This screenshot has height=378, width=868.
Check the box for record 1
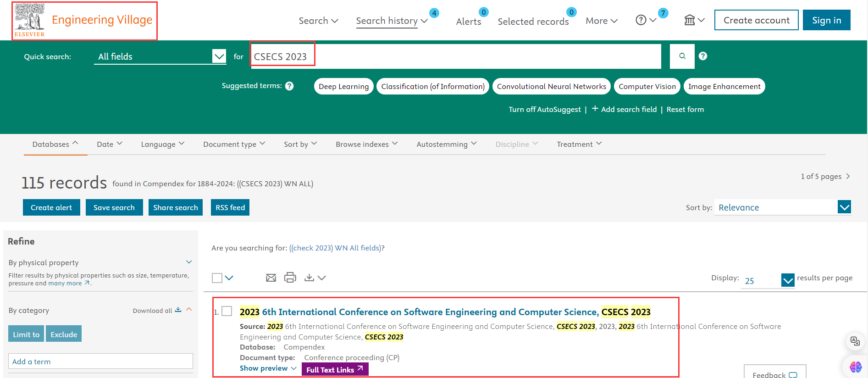point(227,311)
